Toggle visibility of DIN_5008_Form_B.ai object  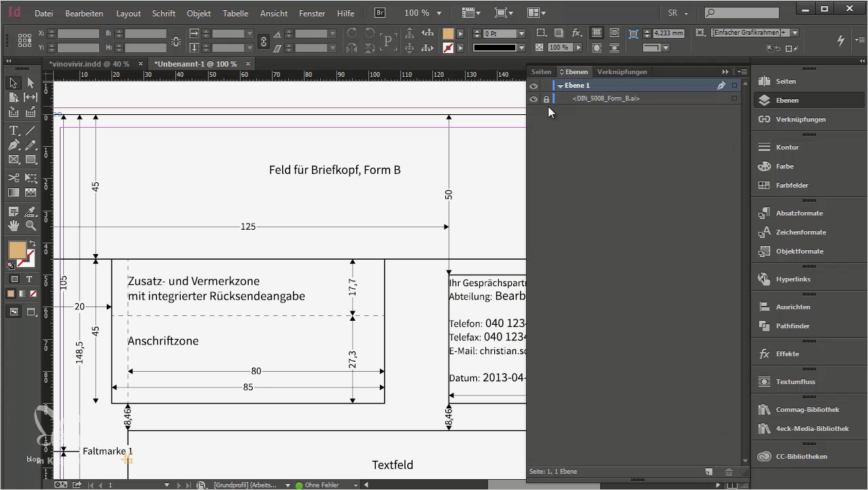pyautogui.click(x=534, y=99)
